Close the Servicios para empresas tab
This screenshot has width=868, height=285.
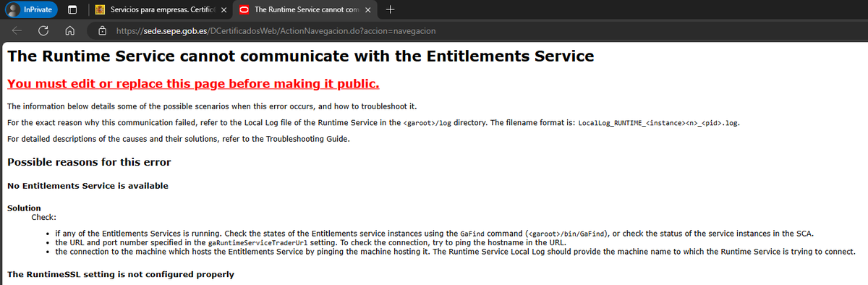[224, 10]
